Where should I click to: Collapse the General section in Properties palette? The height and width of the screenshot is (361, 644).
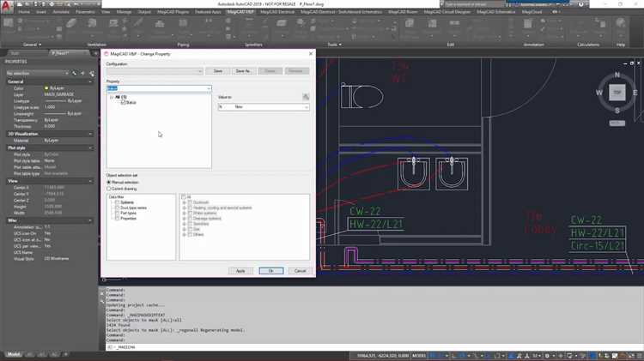click(90, 81)
